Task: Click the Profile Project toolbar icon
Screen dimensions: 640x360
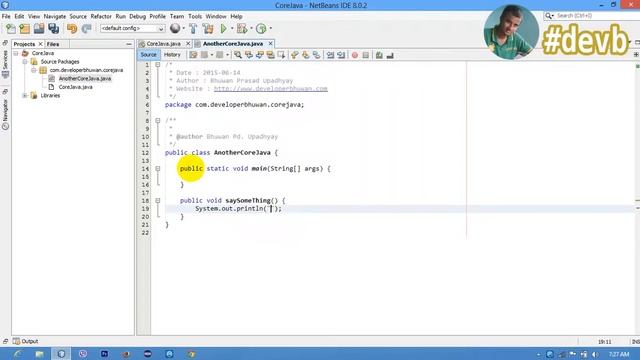Action: tap(261, 28)
